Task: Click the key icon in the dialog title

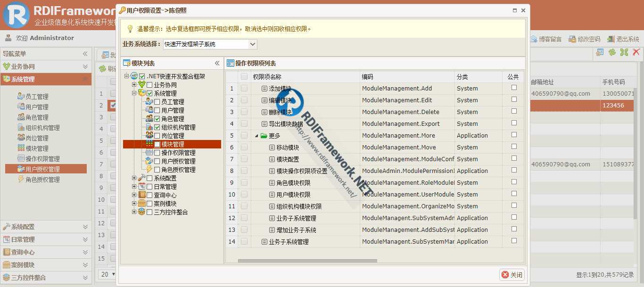Action: click(x=122, y=10)
